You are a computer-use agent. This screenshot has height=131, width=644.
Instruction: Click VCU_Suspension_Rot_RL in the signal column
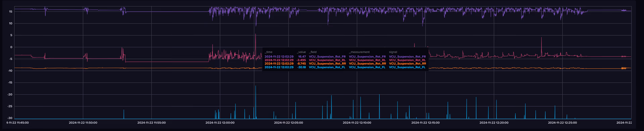tap(407, 60)
